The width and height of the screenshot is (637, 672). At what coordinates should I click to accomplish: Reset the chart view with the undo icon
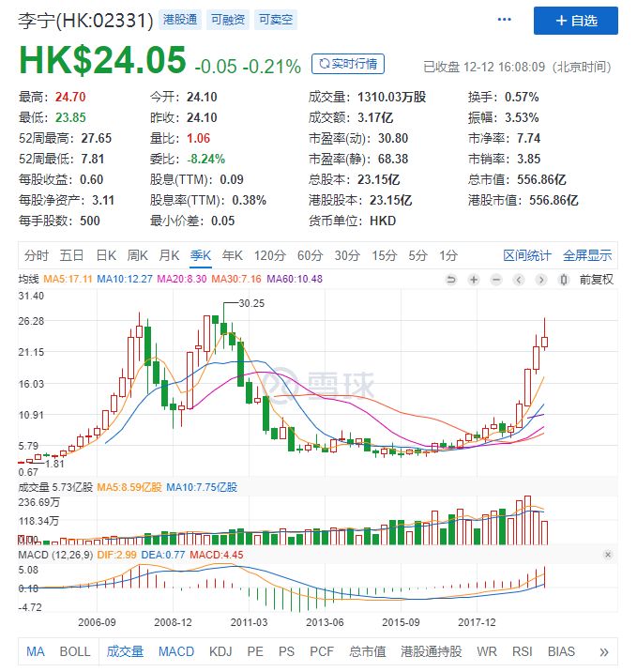[451, 280]
